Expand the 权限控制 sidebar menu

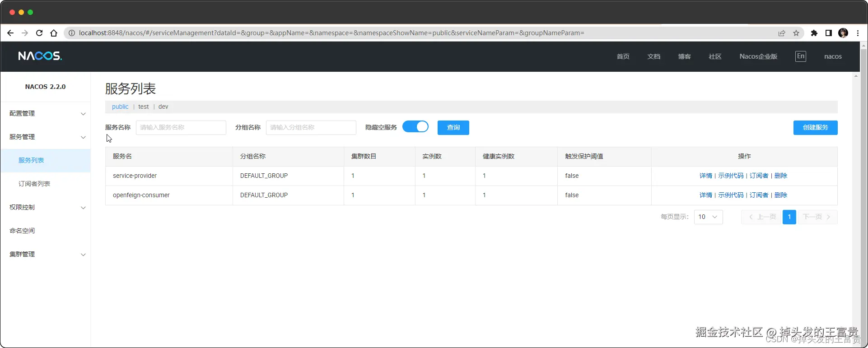[x=45, y=207]
